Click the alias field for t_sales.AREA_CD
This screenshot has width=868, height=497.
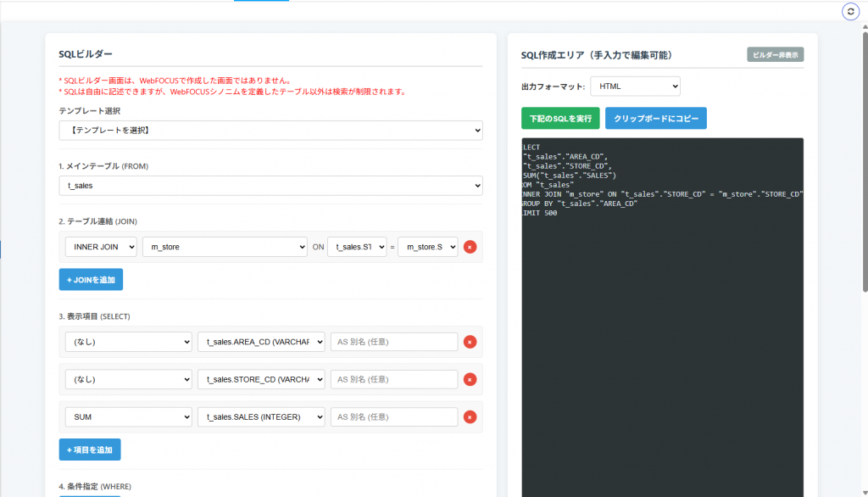point(394,342)
